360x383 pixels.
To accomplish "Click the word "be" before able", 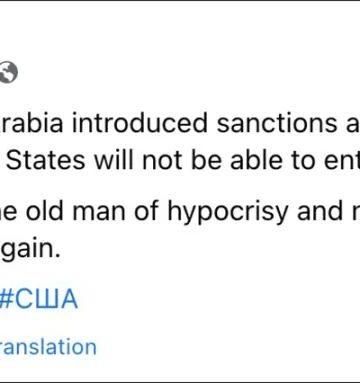I will (x=206, y=161).
